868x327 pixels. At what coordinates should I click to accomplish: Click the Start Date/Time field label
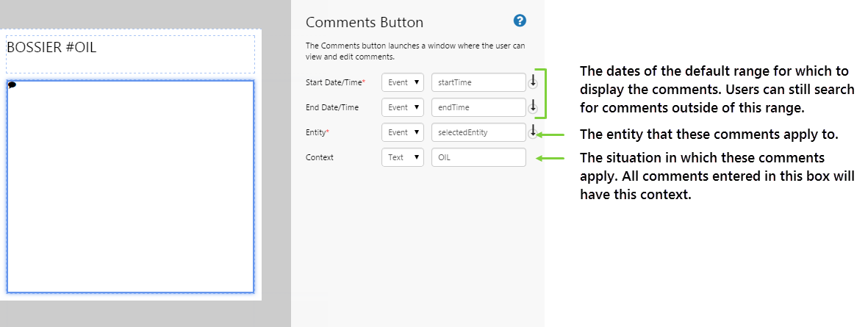pyautogui.click(x=335, y=82)
